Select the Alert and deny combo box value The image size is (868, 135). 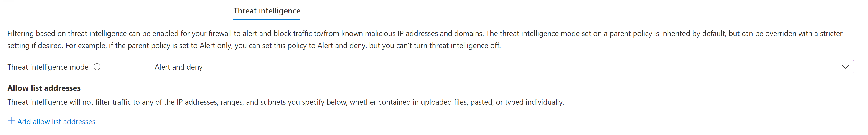coord(501,67)
